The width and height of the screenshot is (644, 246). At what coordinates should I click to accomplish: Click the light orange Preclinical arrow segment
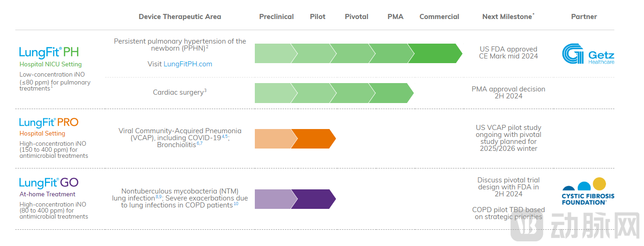(274, 139)
